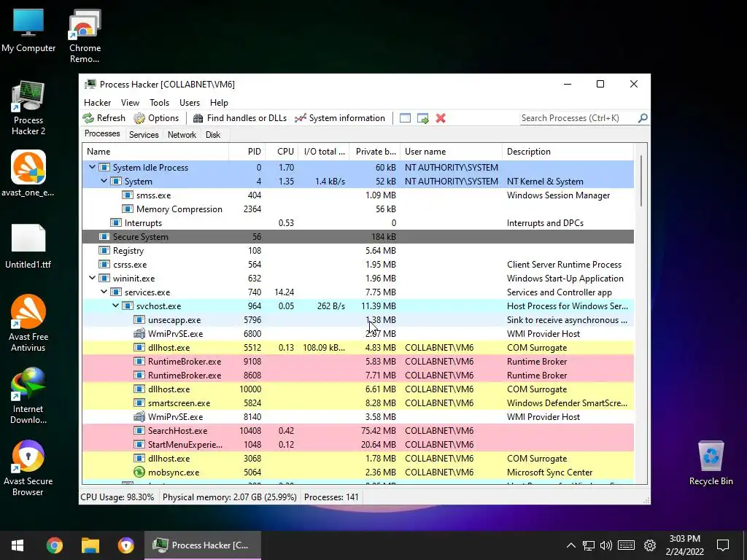747x560 pixels.
Task: Open System information graph window
Action: 340,118
